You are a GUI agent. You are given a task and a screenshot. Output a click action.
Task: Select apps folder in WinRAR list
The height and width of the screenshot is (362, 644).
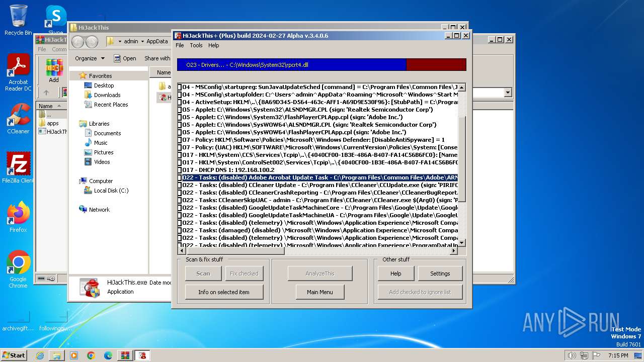48,123
